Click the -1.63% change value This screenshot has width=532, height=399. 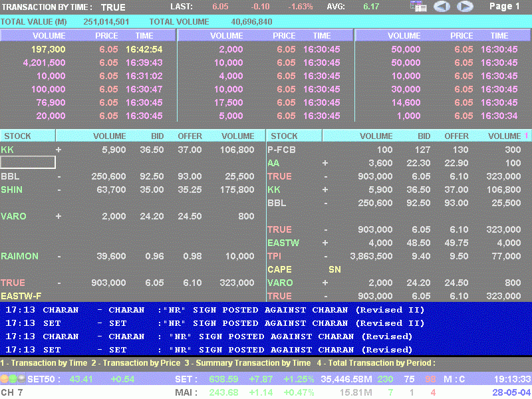[x=301, y=7]
